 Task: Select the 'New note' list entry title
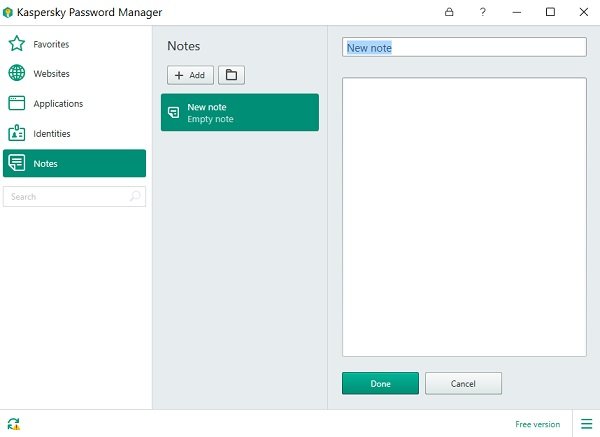(x=207, y=107)
